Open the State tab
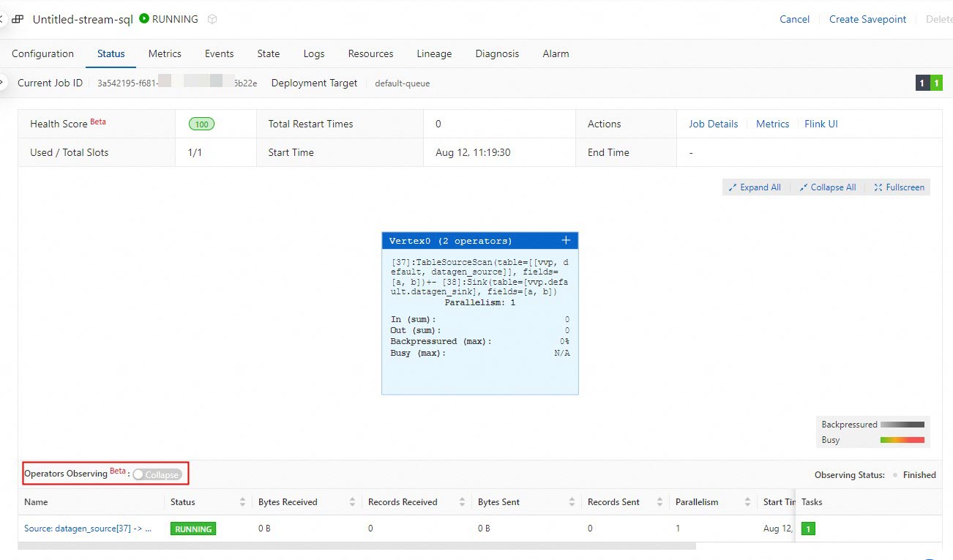This screenshot has height=560, width=953. click(x=269, y=53)
